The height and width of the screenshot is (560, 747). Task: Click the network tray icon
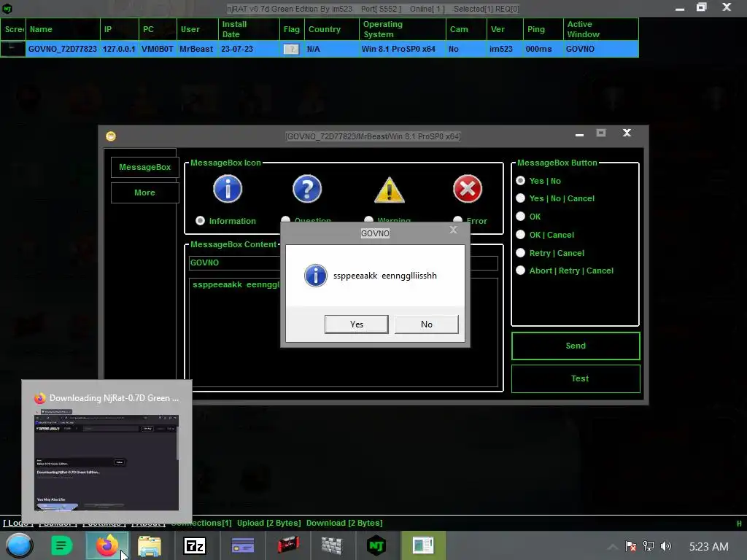click(649, 546)
